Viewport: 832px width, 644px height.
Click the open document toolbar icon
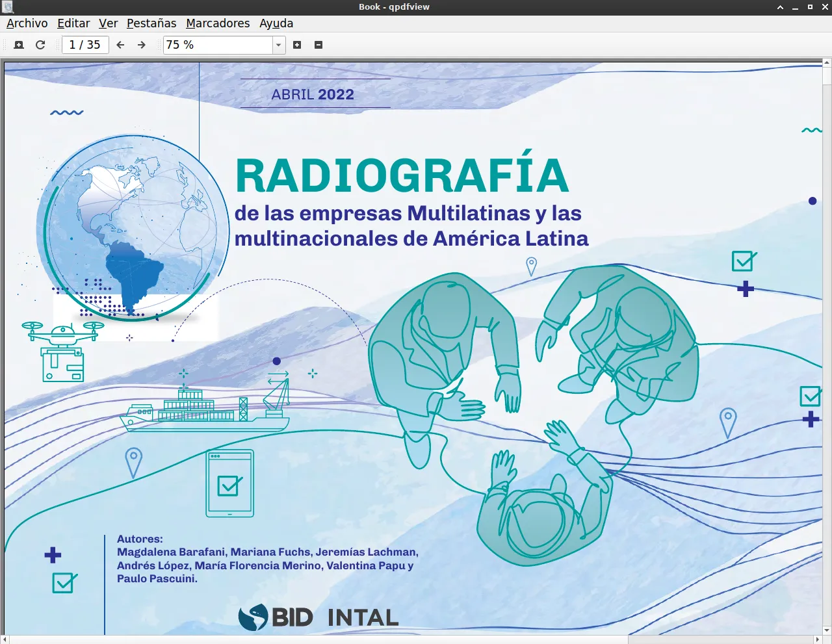(x=19, y=45)
